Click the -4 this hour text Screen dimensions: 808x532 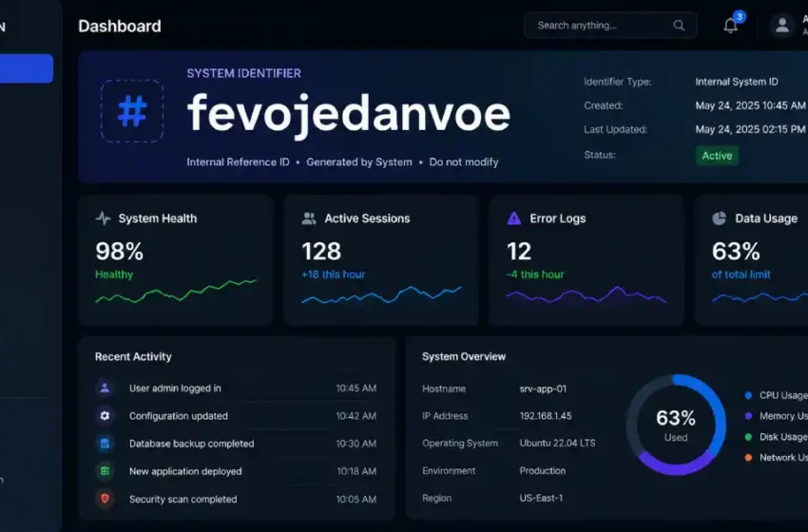click(x=535, y=275)
